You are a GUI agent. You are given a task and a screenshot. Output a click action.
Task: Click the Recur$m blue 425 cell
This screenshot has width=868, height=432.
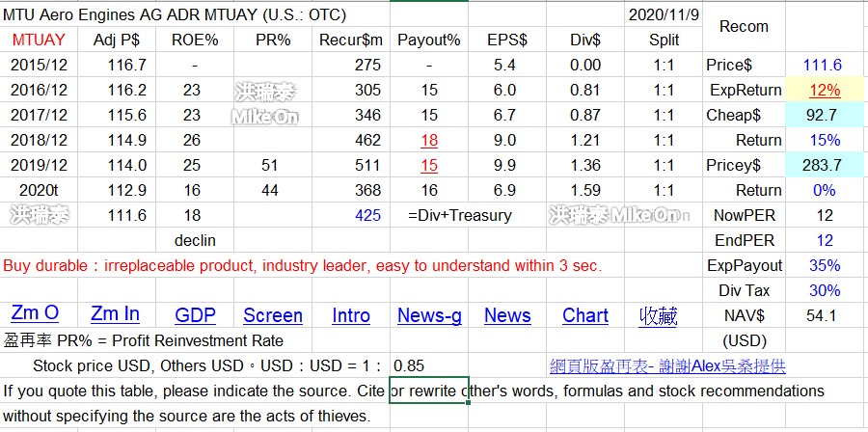368,215
